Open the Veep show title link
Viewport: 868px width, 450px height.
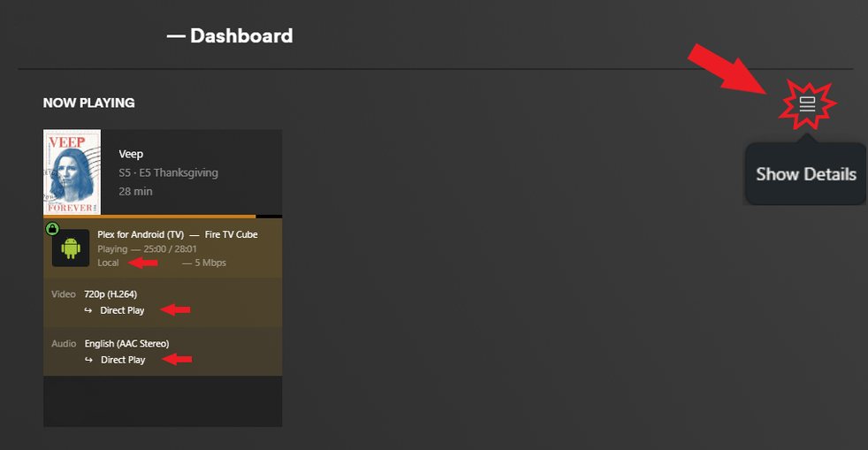pyautogui.click(x=131, y=154)
